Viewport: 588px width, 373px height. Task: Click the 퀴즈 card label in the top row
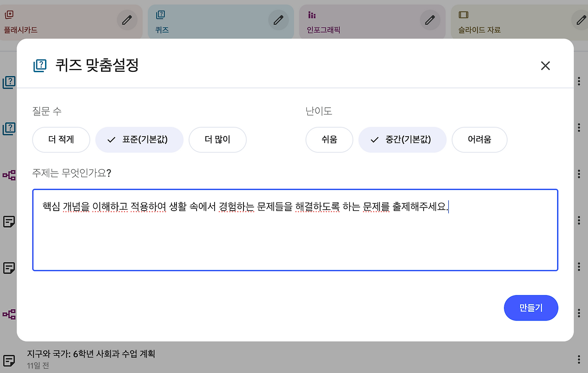[x=162, y=30]
